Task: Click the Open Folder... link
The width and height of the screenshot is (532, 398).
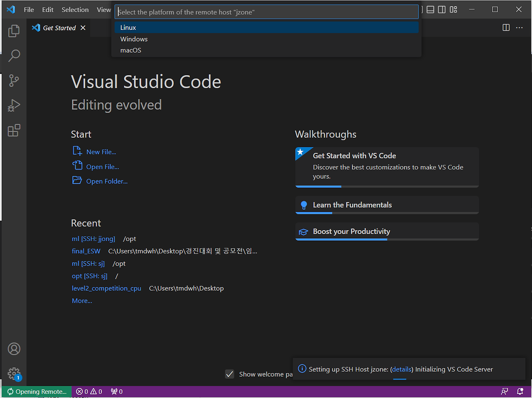Action: point(107,182)
